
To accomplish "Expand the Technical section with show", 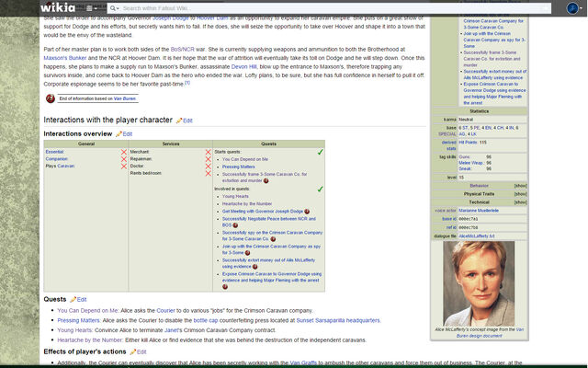I will coord(520,202).
